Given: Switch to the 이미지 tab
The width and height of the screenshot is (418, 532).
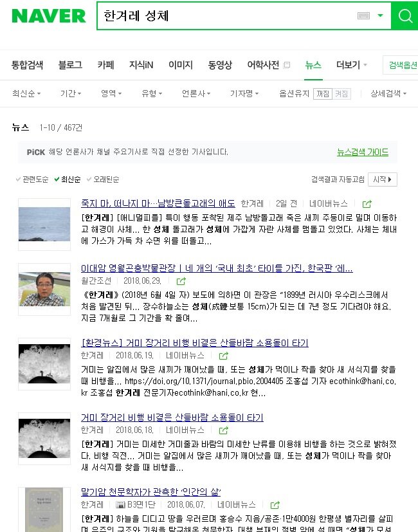Looking at the screenshot, I should tap(181, 65).
